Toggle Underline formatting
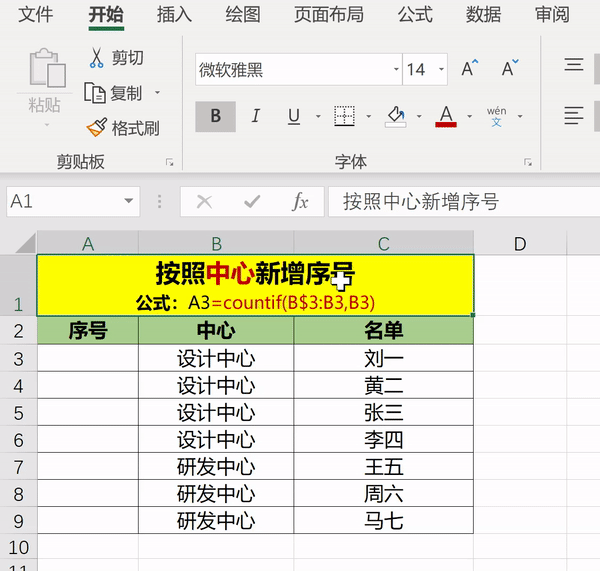Screen dimensions: 600x571 [x=294, y=116]
